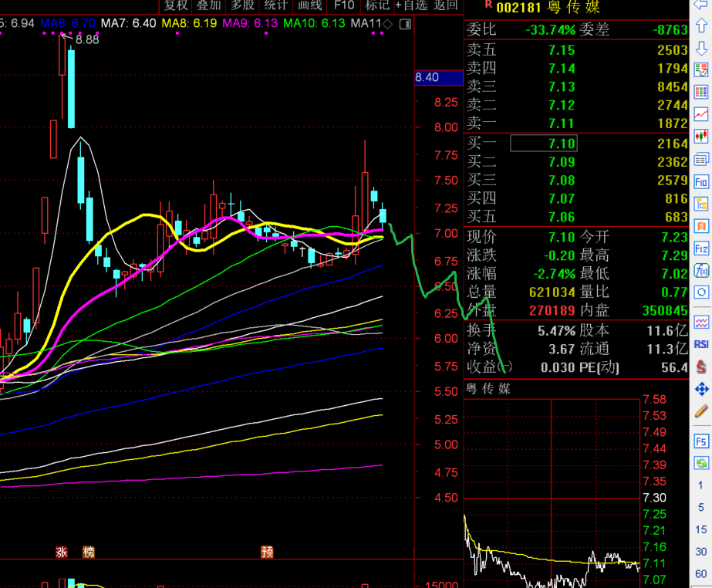This screenshot has width=712, height=588.
Task: Open the f(x) formula sidebar icon
Action: pyautogui.click(x=701, y=270)
